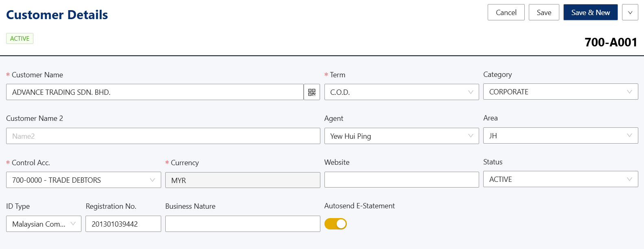Click the greyed-out MYR Currency field
This screenshot has height=249, width=644.
click(243, 180)
